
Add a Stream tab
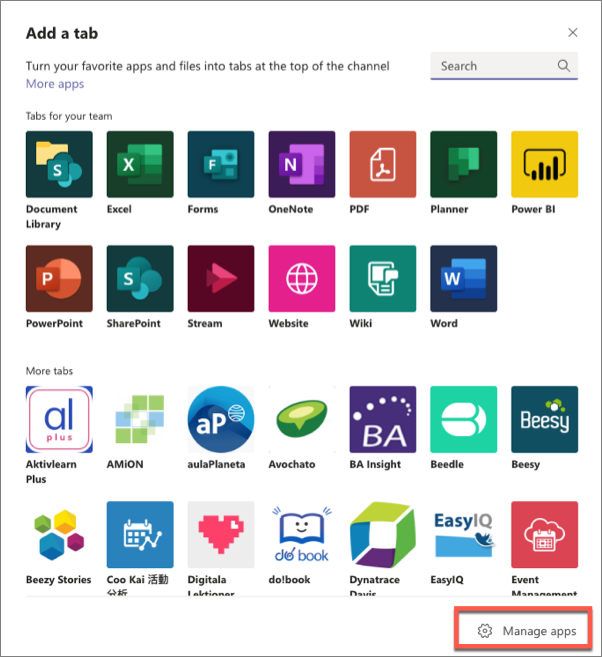click(x=221, y=278)
